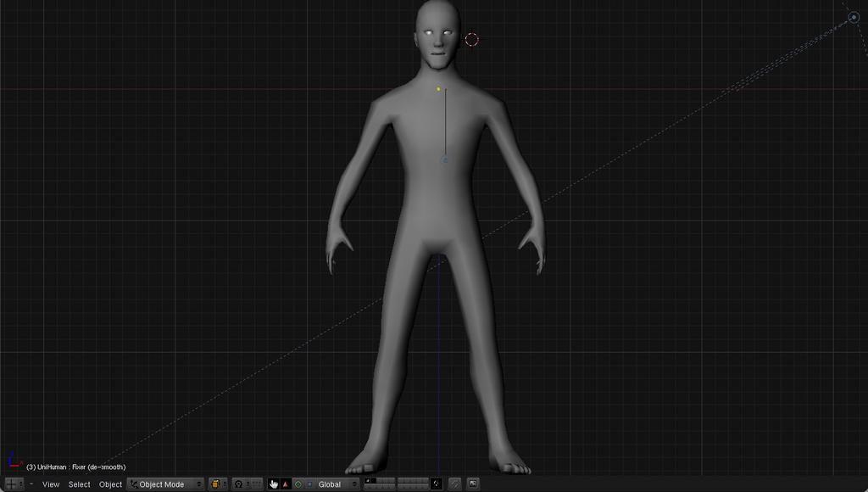
Task: Click the UniHuman : Fixer (de-smooth) label
Action: 75,467
